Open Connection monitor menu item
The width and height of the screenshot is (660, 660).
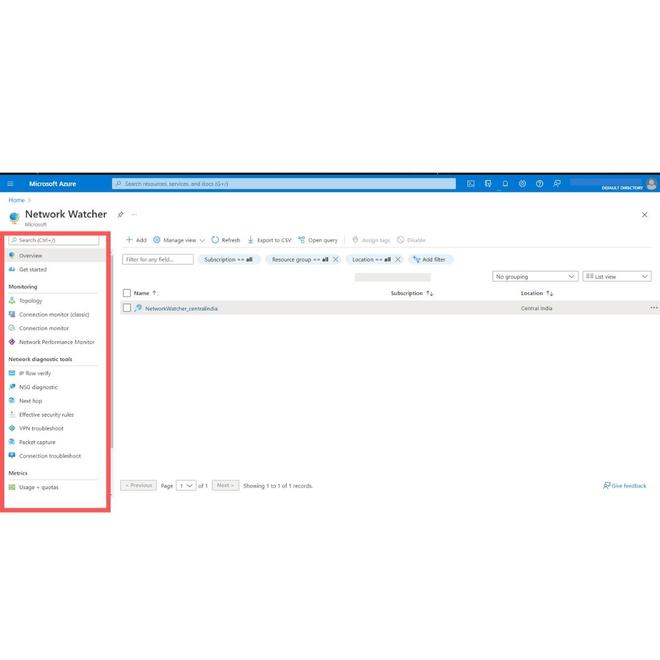(44, 328)
